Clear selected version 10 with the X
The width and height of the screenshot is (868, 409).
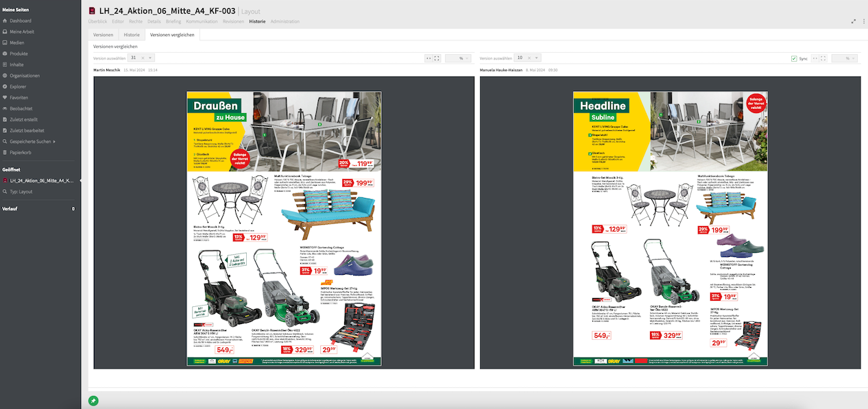pos(529,58)
